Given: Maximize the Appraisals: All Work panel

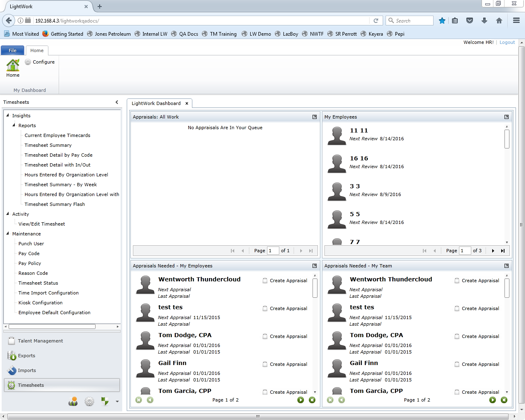Looking at the screenshot, I should click(x=315, y=117).
